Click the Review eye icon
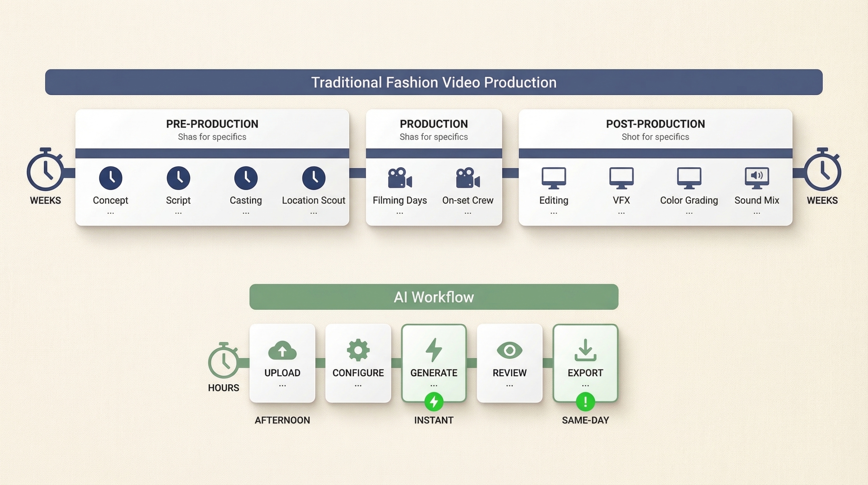The width and height of the screenshot is (868, 485). coord(509,350)
